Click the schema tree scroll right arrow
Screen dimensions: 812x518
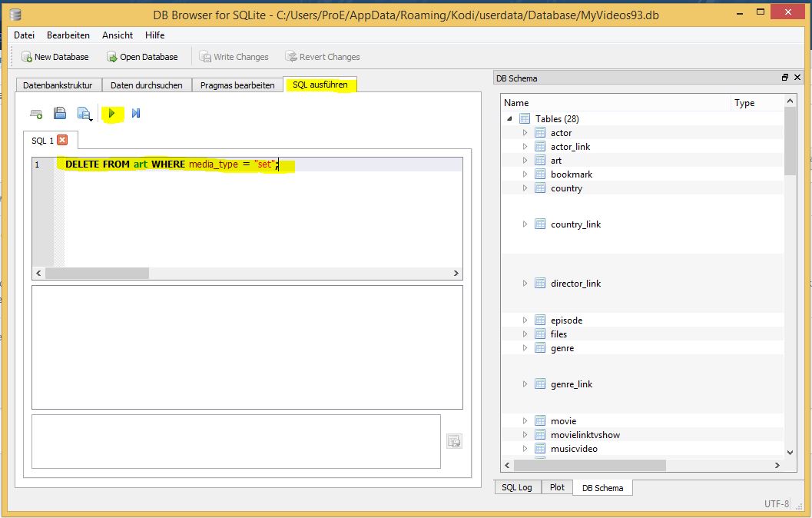pos(777,465)
